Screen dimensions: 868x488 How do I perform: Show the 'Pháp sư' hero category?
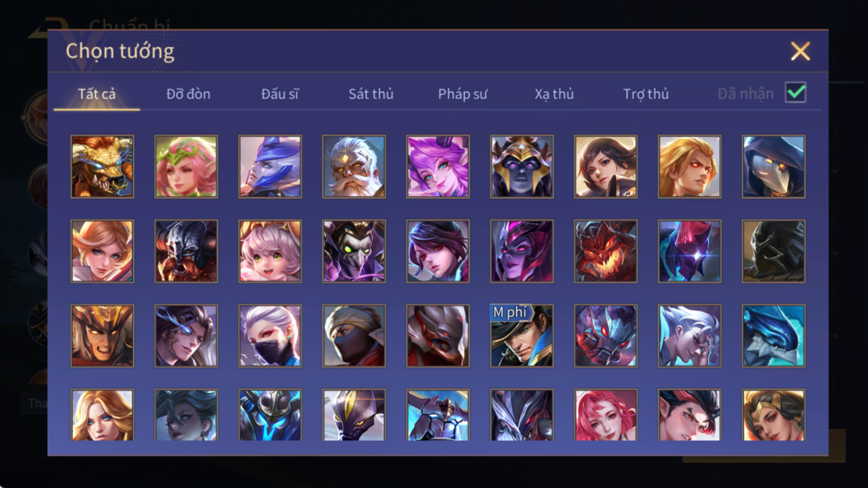[x=463, y=94]
